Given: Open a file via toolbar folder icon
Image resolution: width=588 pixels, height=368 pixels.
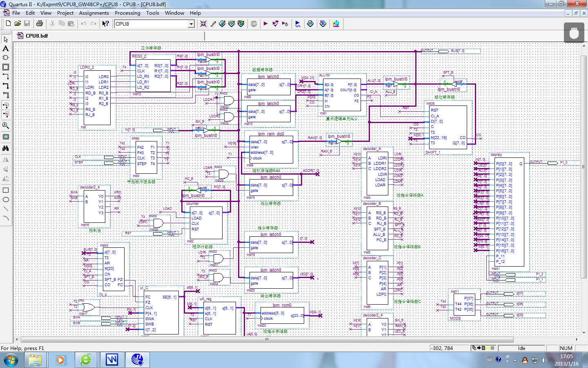Looking at the screenshot, I should 18,24.
